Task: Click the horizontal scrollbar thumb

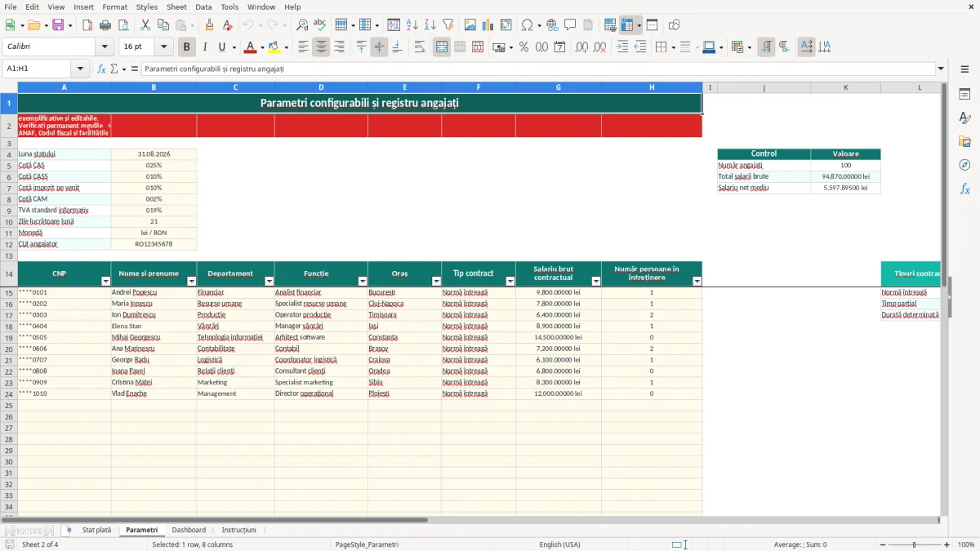Action: point(214,519)
